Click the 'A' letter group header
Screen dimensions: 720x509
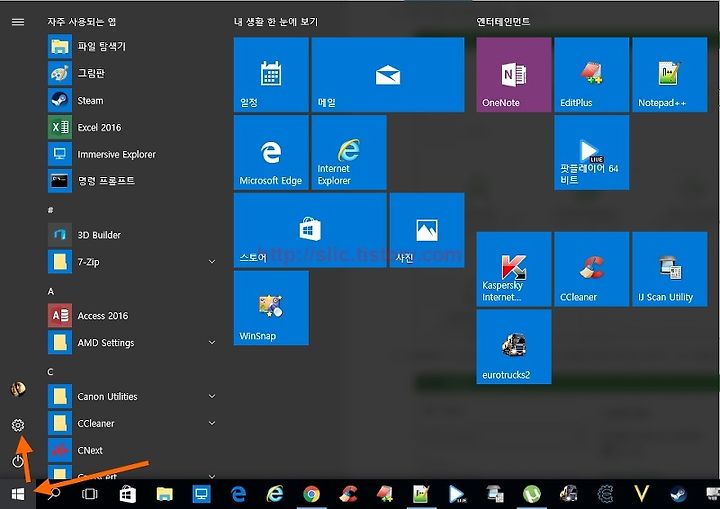51,291
